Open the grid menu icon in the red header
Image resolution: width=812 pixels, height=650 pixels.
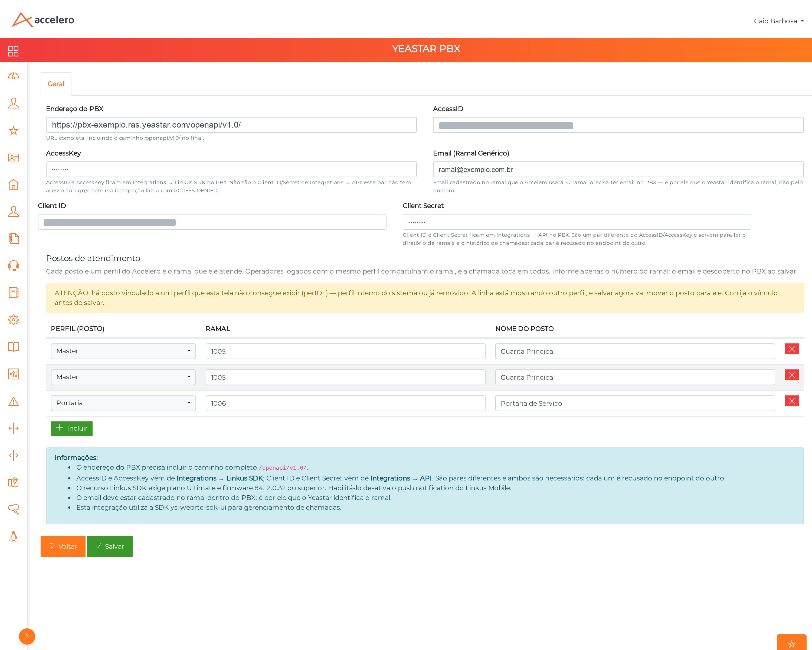coord(13,51)
